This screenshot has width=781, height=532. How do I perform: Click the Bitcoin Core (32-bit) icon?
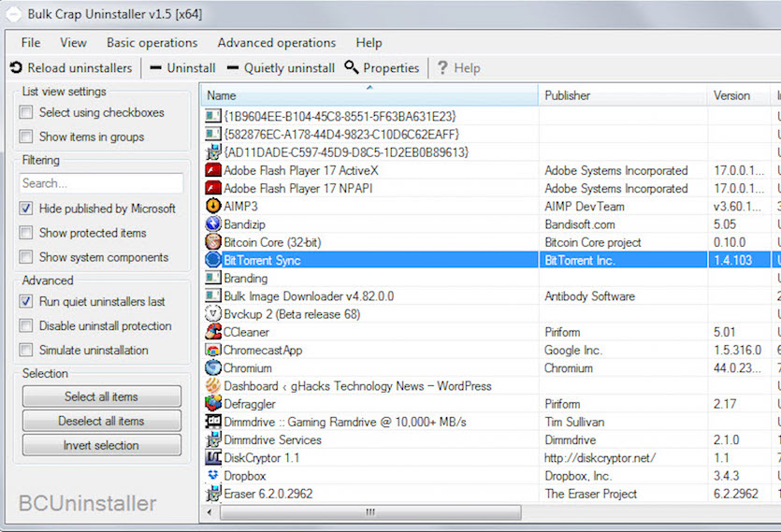point(213,242)
